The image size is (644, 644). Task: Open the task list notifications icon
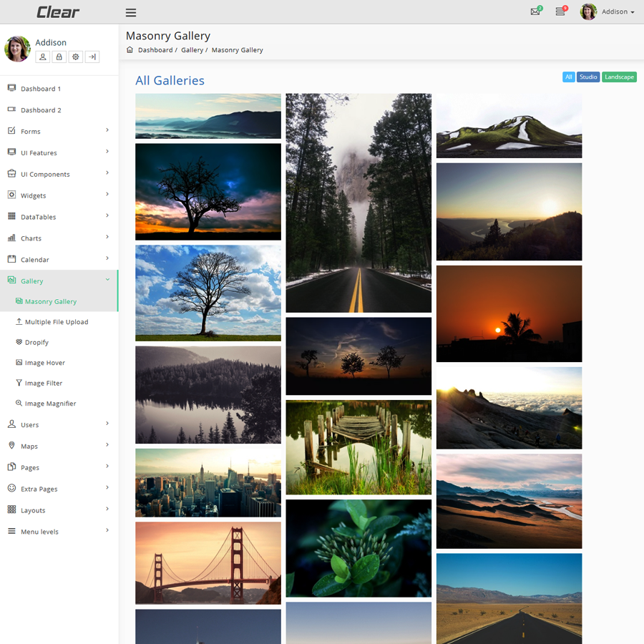(560, 11)
